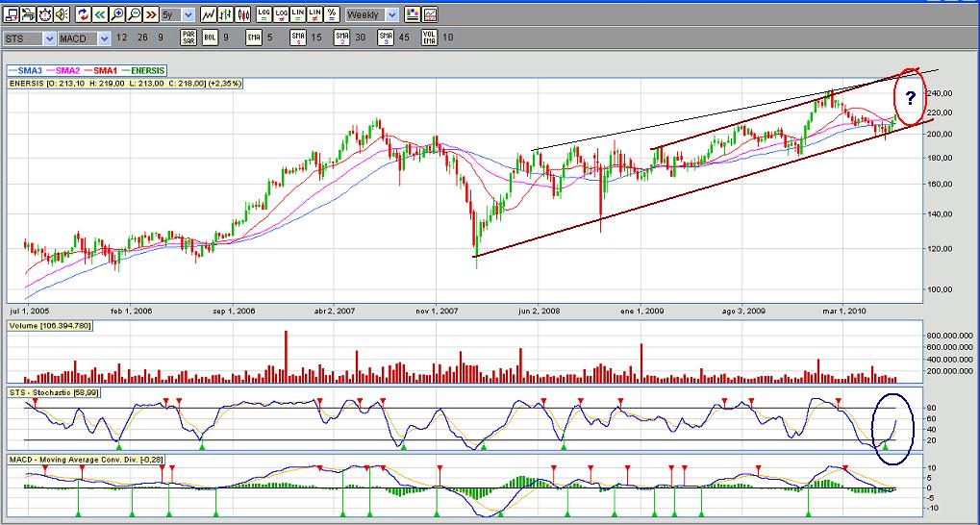
Task: Toggle the BOL Bollinger bands indicator
Action: tap(210, 37)
